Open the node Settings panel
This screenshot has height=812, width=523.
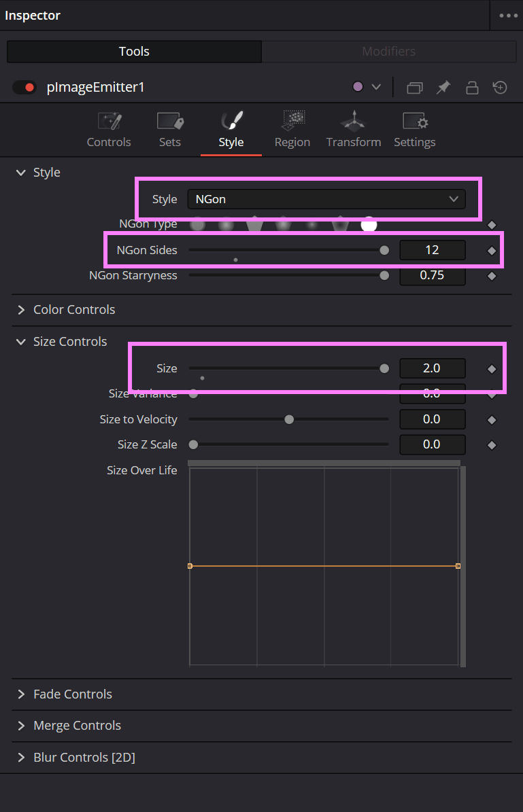pos(414,129)
